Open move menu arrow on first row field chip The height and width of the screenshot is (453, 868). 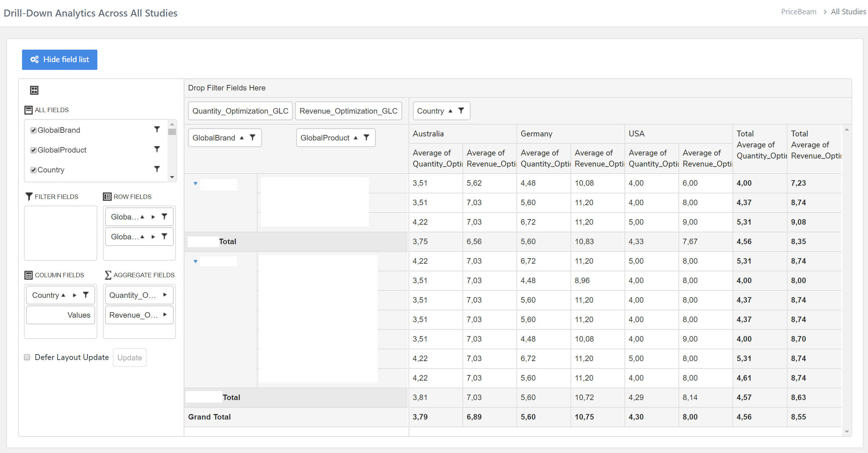pyautogui.click(x=153, y=217)
